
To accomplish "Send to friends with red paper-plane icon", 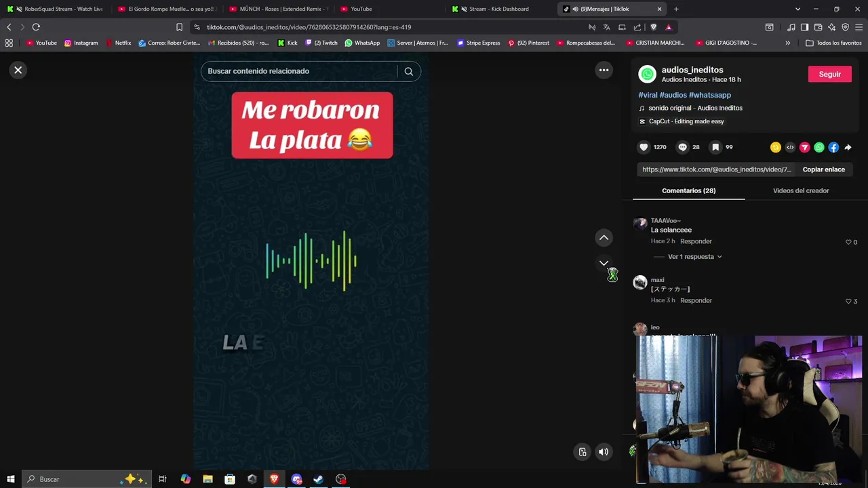I will point(805,147).
